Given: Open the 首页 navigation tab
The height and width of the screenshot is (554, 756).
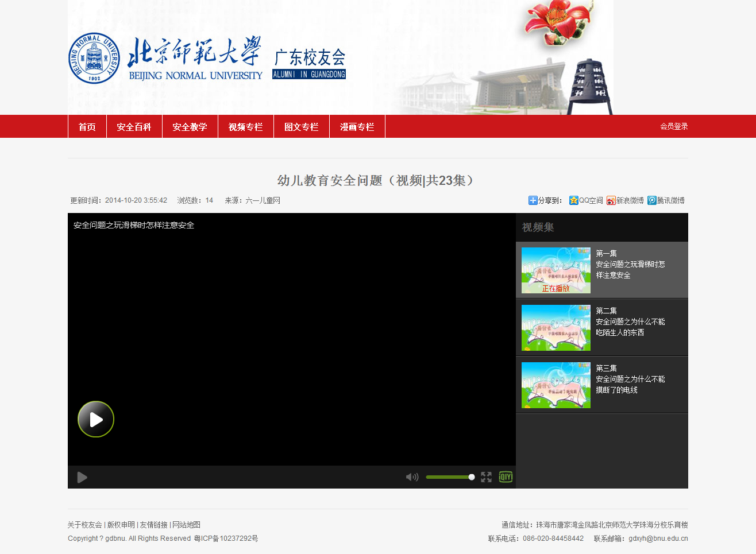Looking at the screenshot, I should pos(87,127).
